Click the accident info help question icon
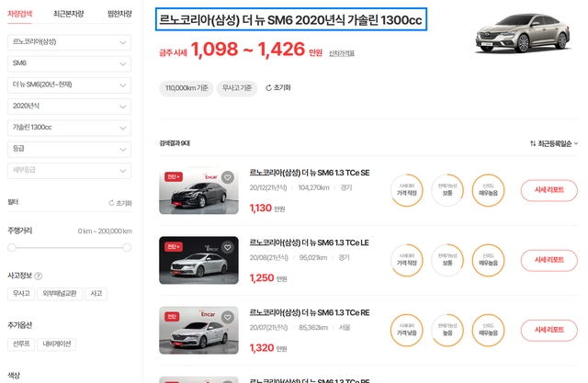 click(x=39, y=276)
